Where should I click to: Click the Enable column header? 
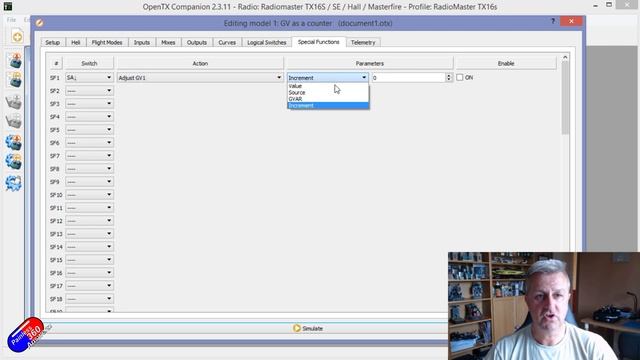(x=506, y=63)
